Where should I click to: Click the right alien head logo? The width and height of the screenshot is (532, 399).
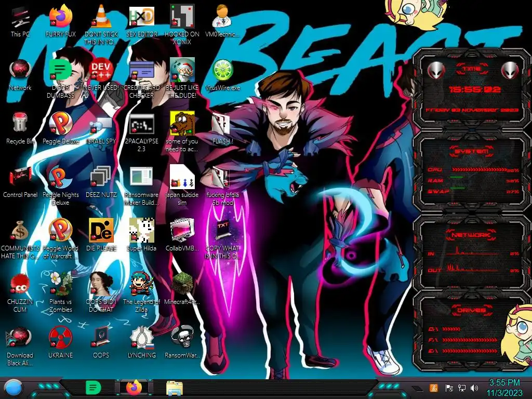(x=510, y=70)
